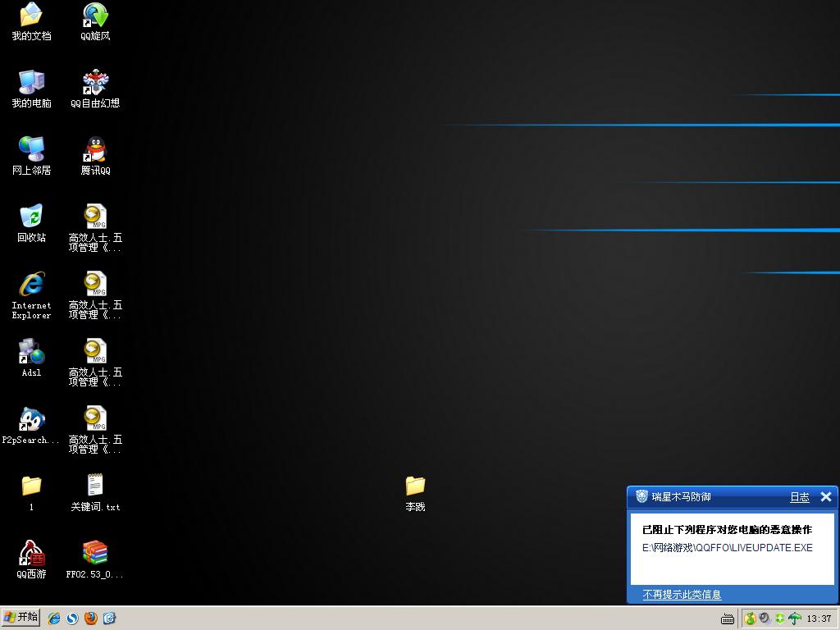Screen dimensions: 840x630
Task: Click the green umbrella Rising tray icon
Action: [794, 619]
